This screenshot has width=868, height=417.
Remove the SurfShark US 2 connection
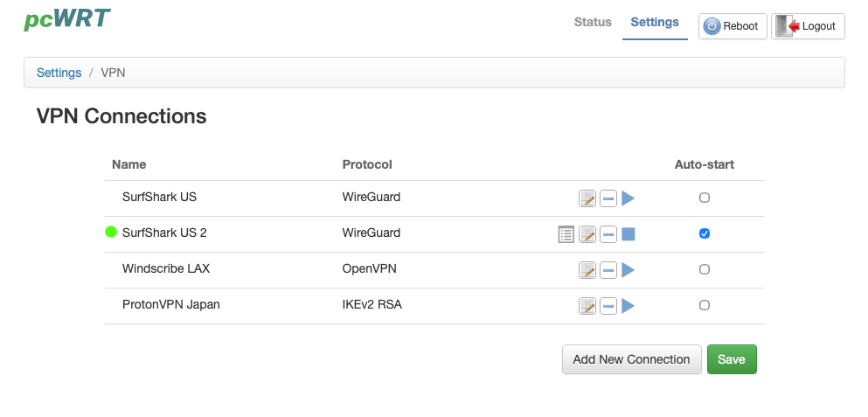pyautogui.click(x=608, y=234)
